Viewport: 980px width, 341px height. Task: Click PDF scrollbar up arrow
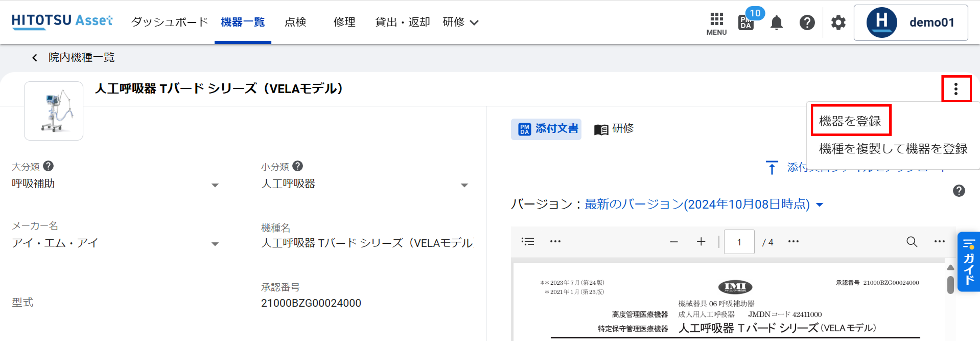click(950, 267)
